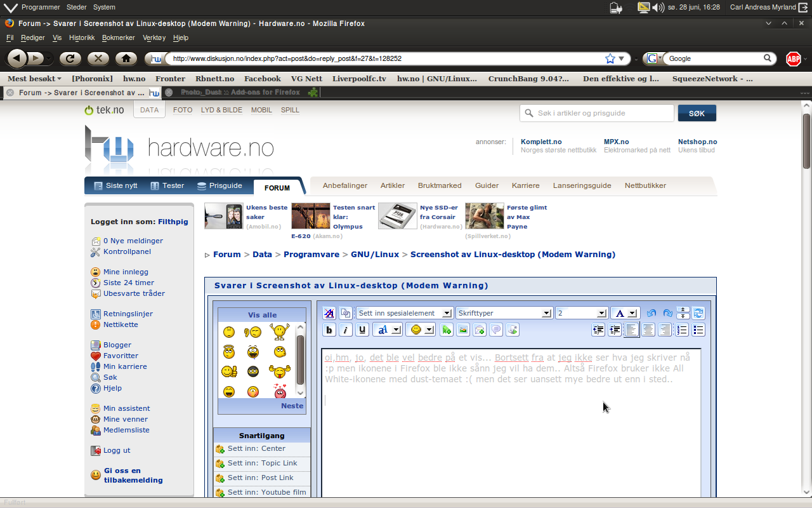This screenshot has width=812, height=508.
Task: Click the SØK search button
Action: (697, 113)
